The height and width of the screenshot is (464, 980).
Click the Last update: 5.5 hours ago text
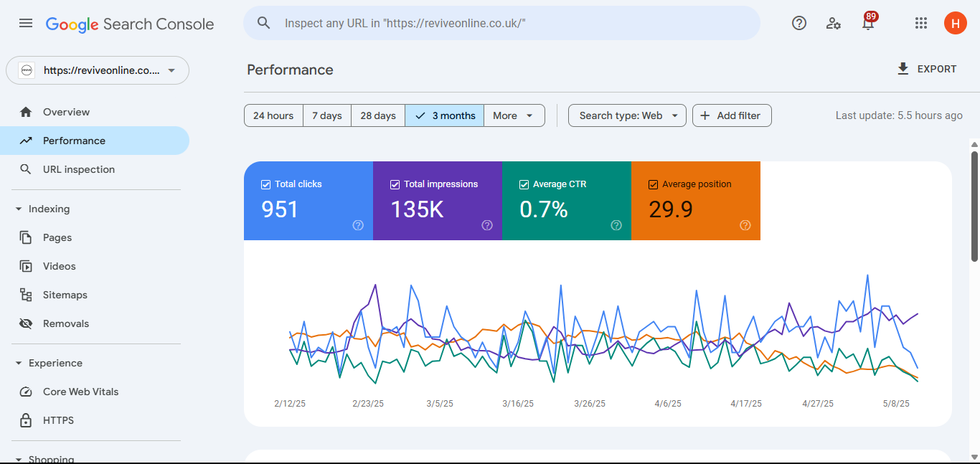click(x=899, y=115)
